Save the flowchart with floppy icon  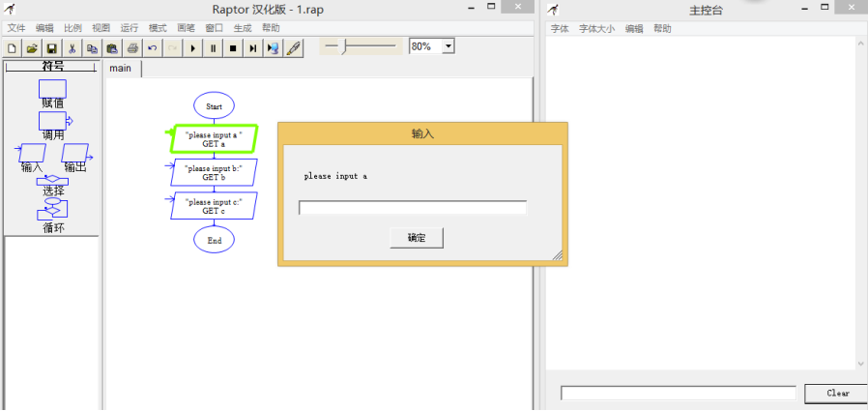pos(52,48)
